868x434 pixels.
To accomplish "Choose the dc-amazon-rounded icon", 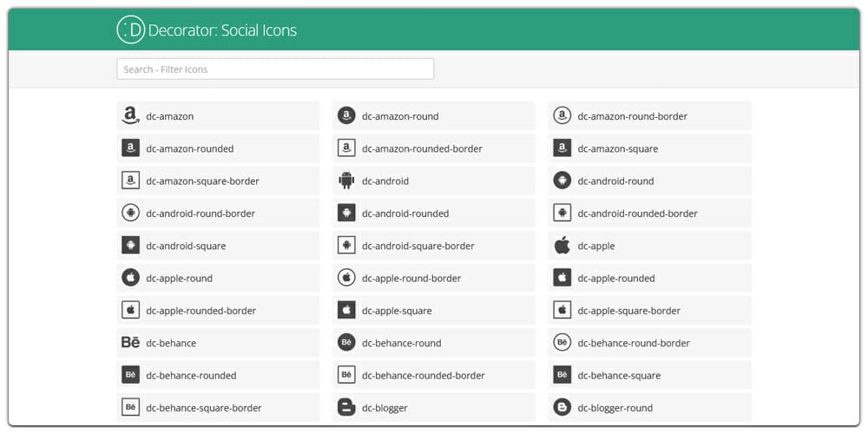I will (131, 148).
